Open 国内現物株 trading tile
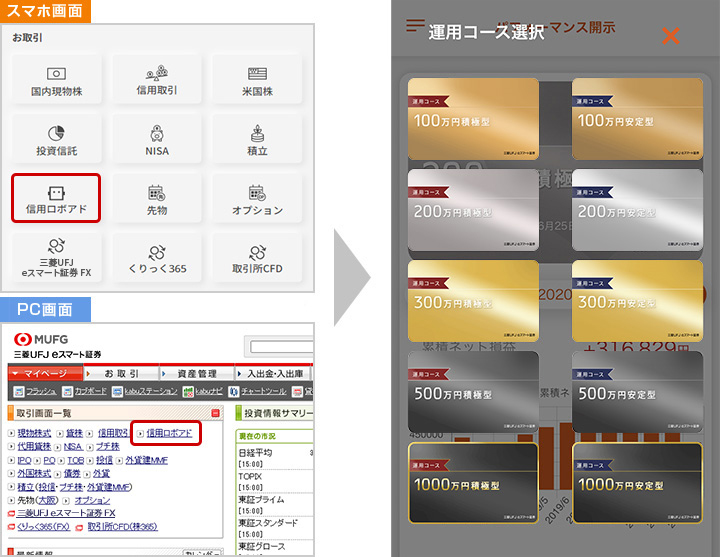The height and width of the screenshot is (557, 720). pos(56,79)
